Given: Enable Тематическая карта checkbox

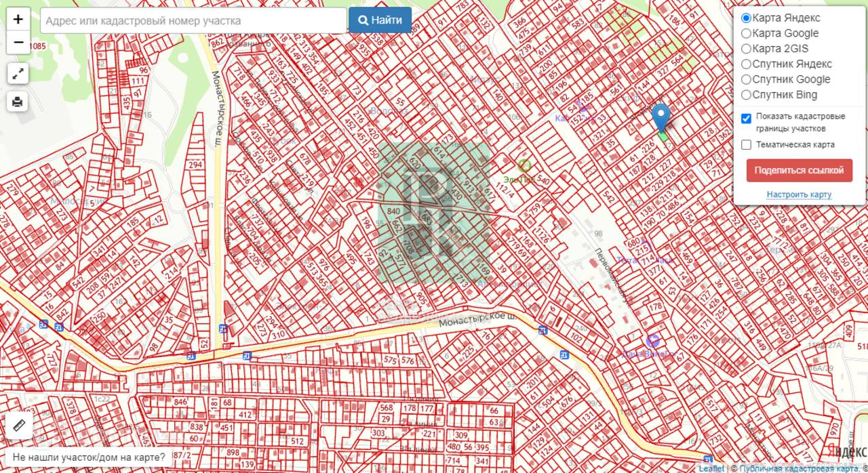Looking at the screenshot, I should (x=747, y=144).
